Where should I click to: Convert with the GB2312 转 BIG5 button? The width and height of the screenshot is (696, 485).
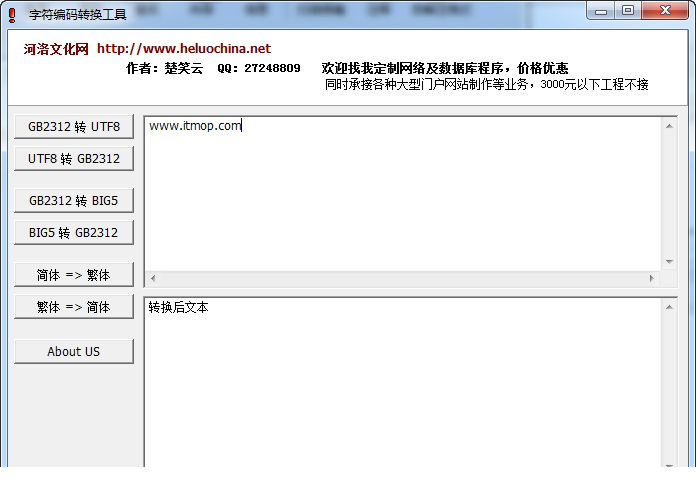pyautogui.click(x=74, y=201)
